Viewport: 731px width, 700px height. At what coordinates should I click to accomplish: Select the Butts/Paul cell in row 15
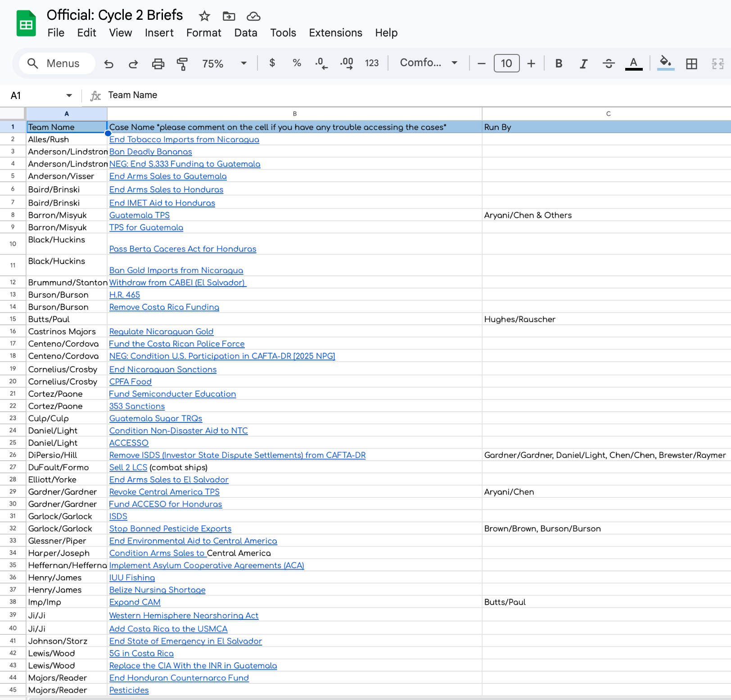67,319
